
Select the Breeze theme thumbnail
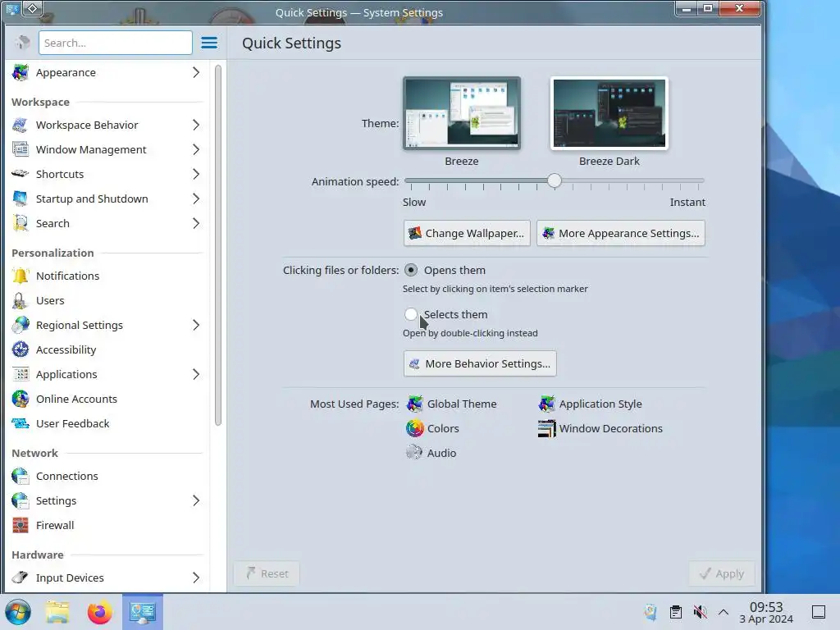click(x=462, y=113)
